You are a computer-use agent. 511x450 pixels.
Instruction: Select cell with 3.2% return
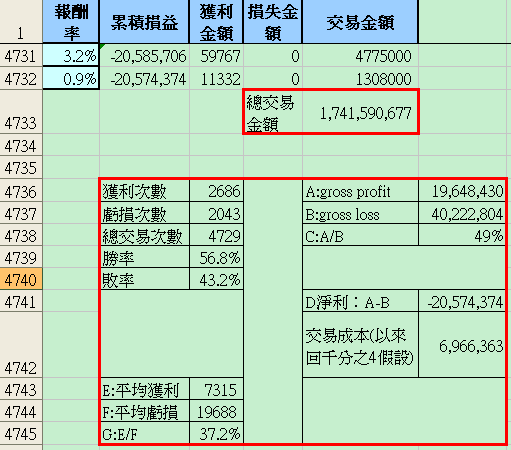coord(71,55)
